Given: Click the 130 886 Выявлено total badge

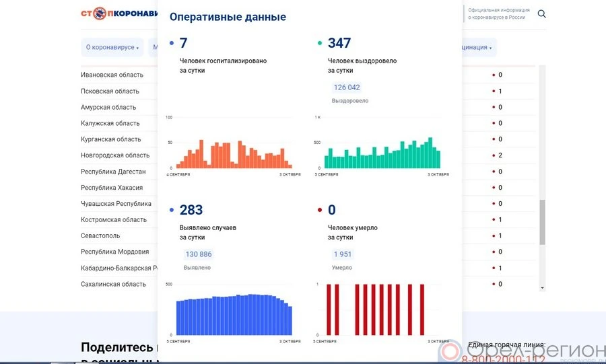Looking at the screenshot, I should tap(199, 254).
